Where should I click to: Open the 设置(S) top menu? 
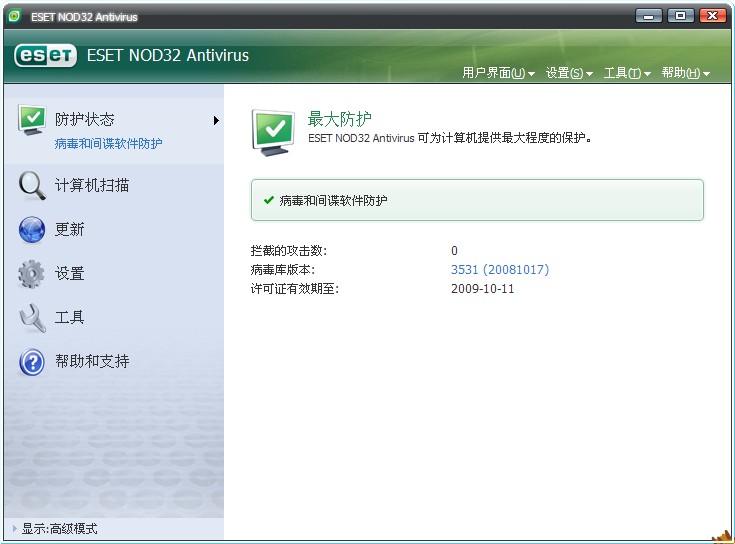(569, 73)
